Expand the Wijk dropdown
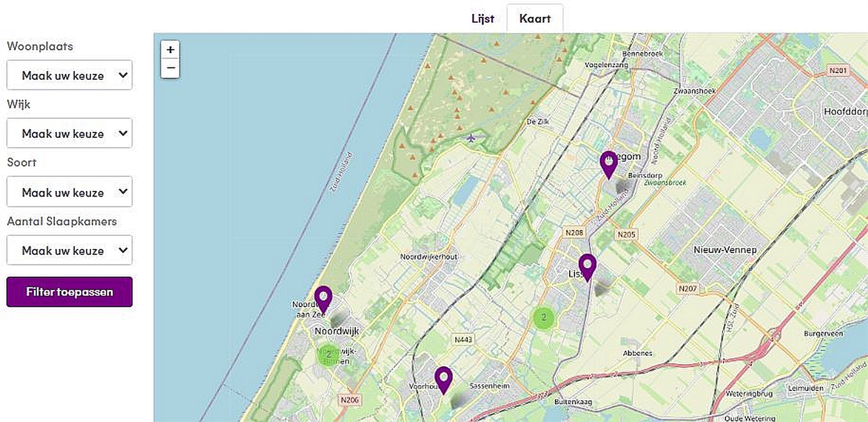 [x=69, y=134]
